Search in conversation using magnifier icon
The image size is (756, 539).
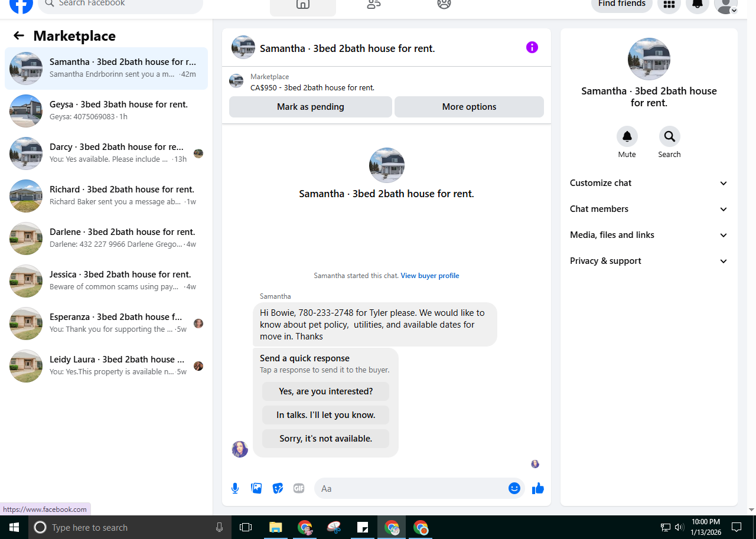[x=669, y=136]
